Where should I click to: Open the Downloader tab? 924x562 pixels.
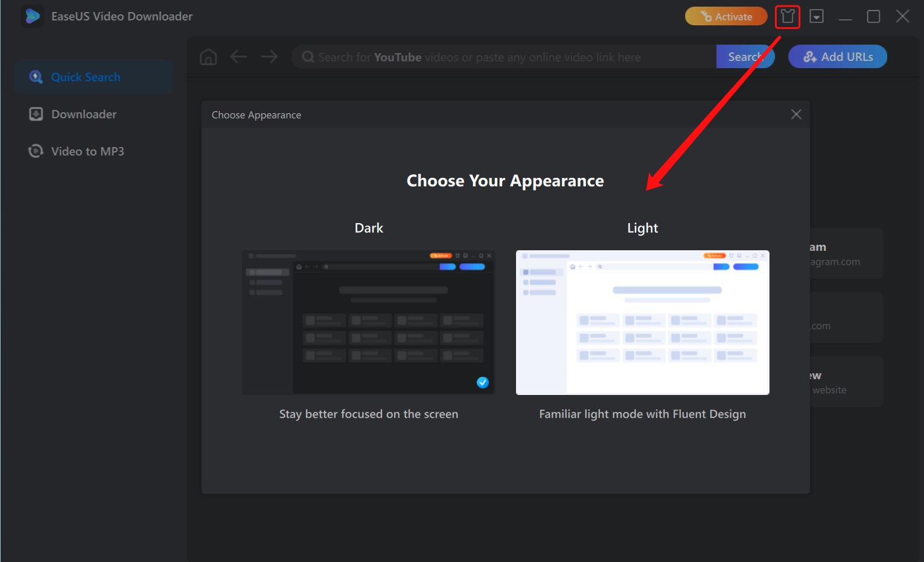(x=94, y=114)
